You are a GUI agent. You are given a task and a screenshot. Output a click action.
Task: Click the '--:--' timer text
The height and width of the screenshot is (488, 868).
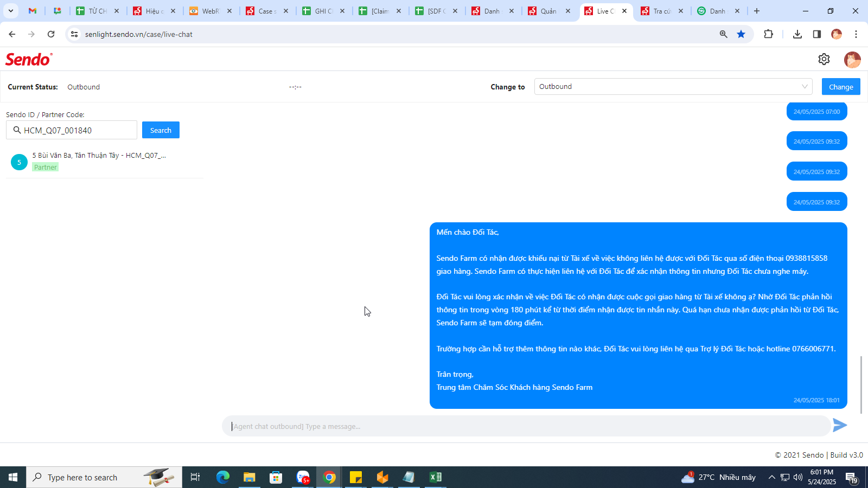click(295, 87)
